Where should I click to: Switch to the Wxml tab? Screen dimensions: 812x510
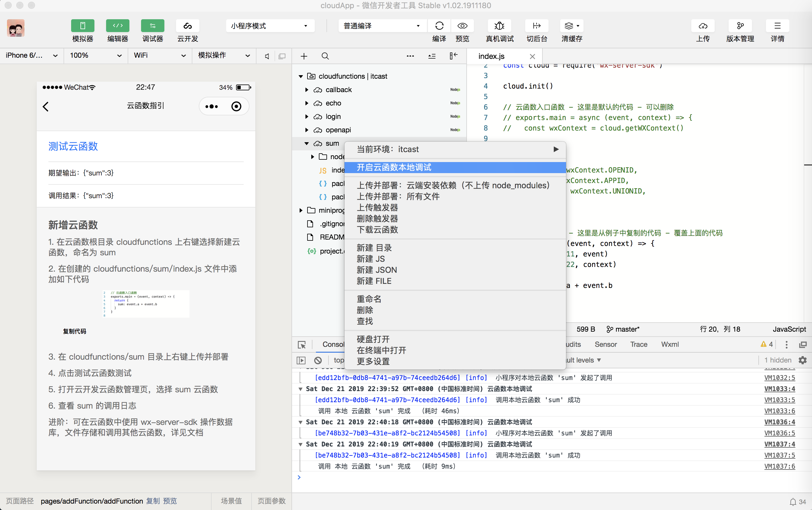tap(670, 344)
